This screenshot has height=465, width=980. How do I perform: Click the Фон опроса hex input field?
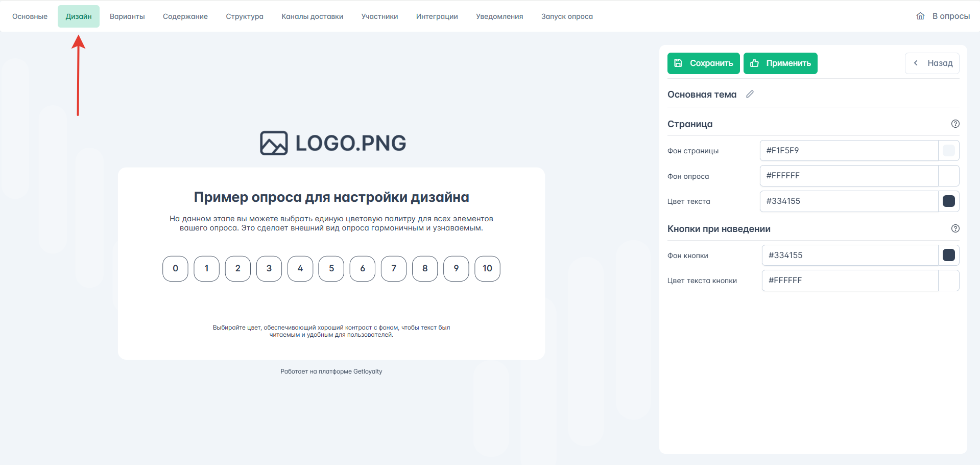(x=849, y=176)
